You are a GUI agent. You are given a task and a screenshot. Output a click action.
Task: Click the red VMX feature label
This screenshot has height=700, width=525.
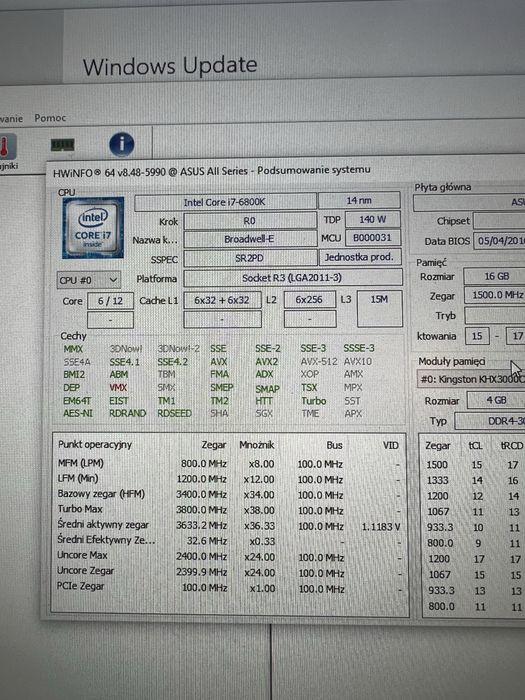118,388
